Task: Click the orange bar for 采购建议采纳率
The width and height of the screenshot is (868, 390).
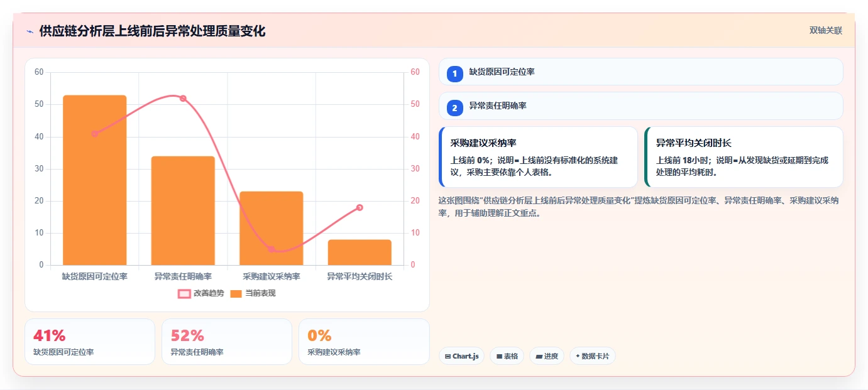Action: point(272,228)
